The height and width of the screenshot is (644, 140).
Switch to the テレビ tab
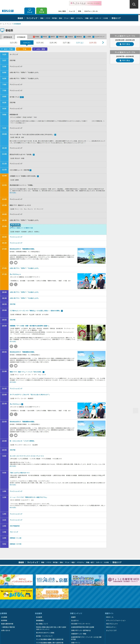pyautogui.click(x=30, y=11)
